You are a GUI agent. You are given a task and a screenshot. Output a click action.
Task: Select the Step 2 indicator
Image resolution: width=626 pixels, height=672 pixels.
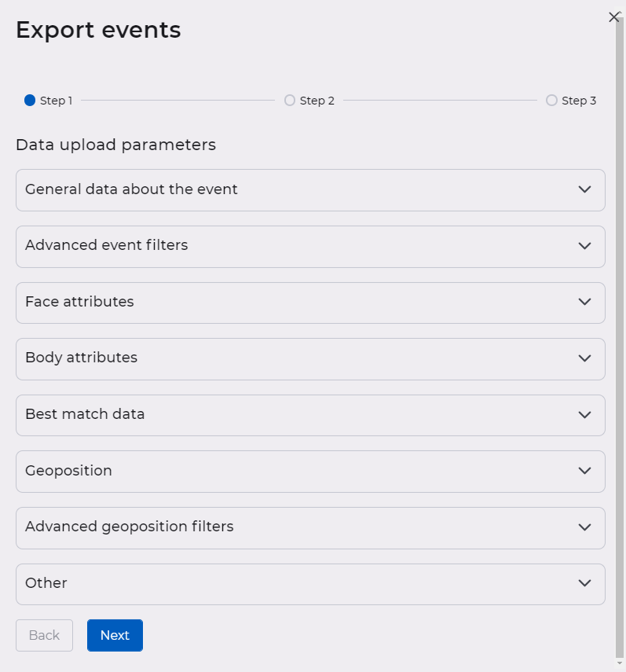click(x=290, y=100)
